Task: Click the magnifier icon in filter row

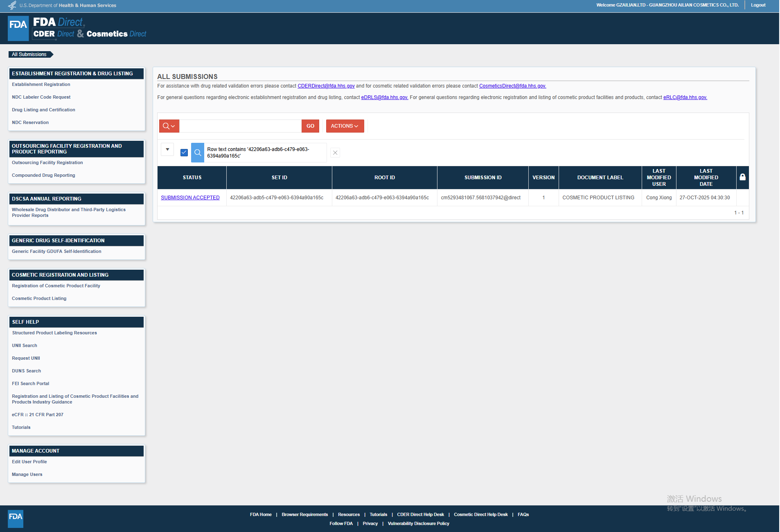Action: 198,153
